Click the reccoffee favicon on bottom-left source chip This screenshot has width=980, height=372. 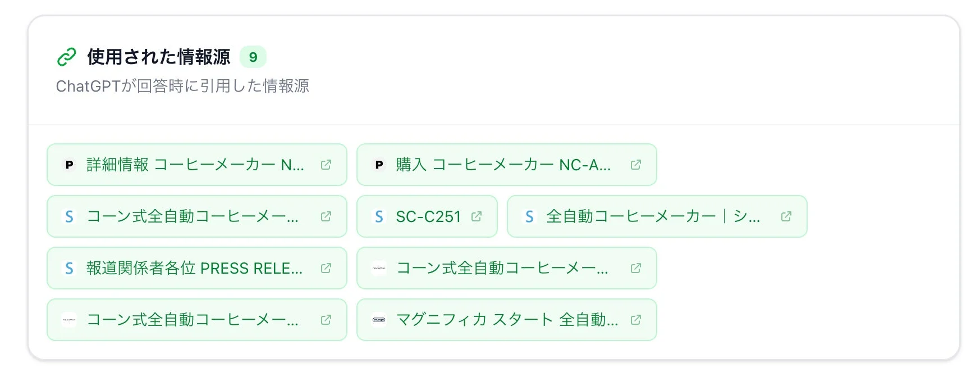(68, 319)
